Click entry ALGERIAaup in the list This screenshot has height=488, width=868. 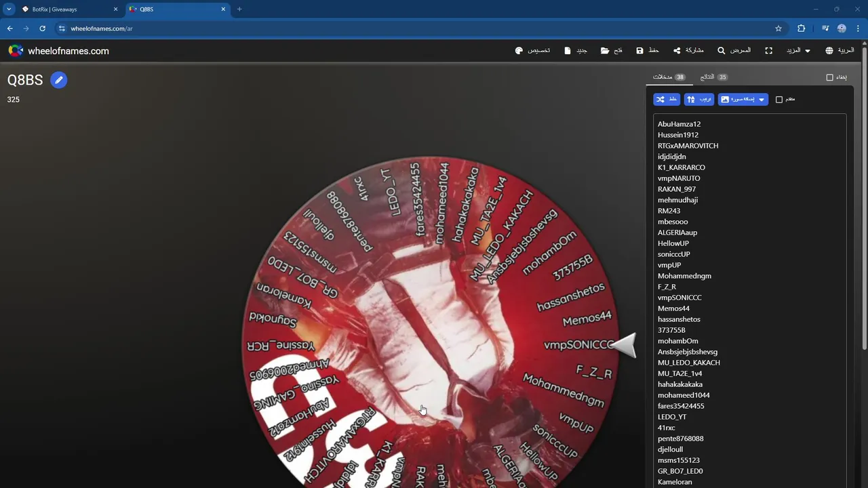pos(677,232)
